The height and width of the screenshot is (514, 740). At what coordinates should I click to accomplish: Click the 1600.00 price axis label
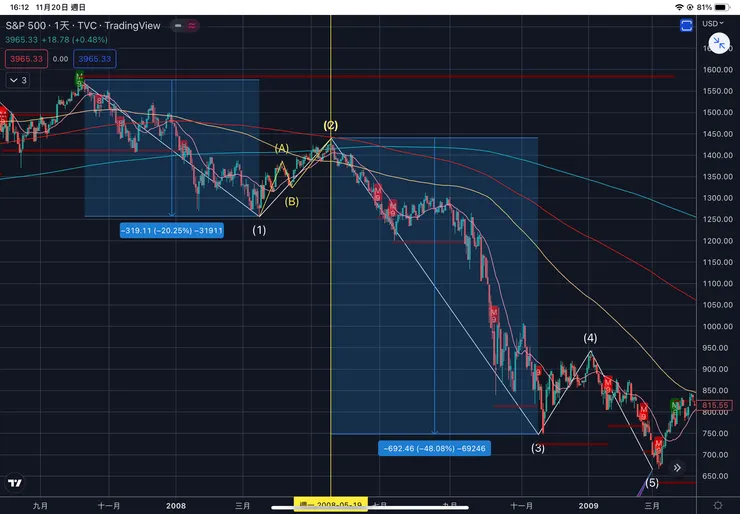pyautogui.click(x=717, y=69)
